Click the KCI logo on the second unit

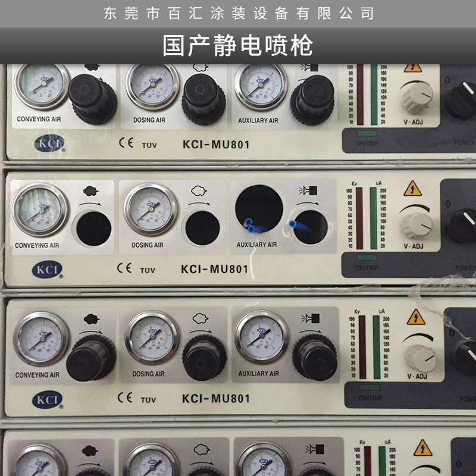coord(47,270)
